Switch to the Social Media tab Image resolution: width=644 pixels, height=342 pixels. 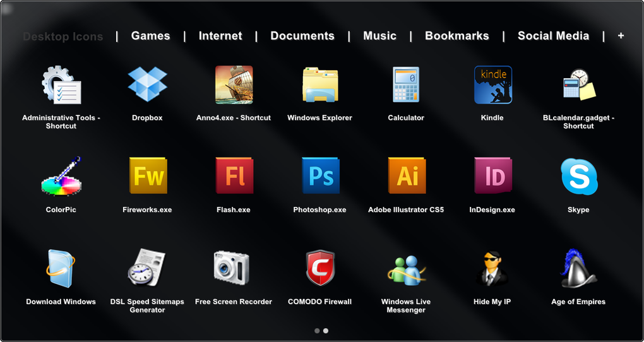click(x=554, y=36)
